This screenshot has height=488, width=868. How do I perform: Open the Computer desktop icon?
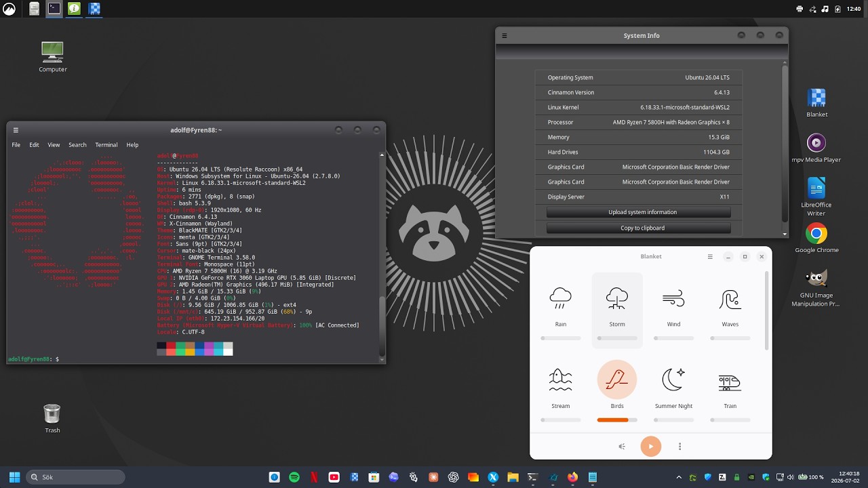tap(52, 57)
